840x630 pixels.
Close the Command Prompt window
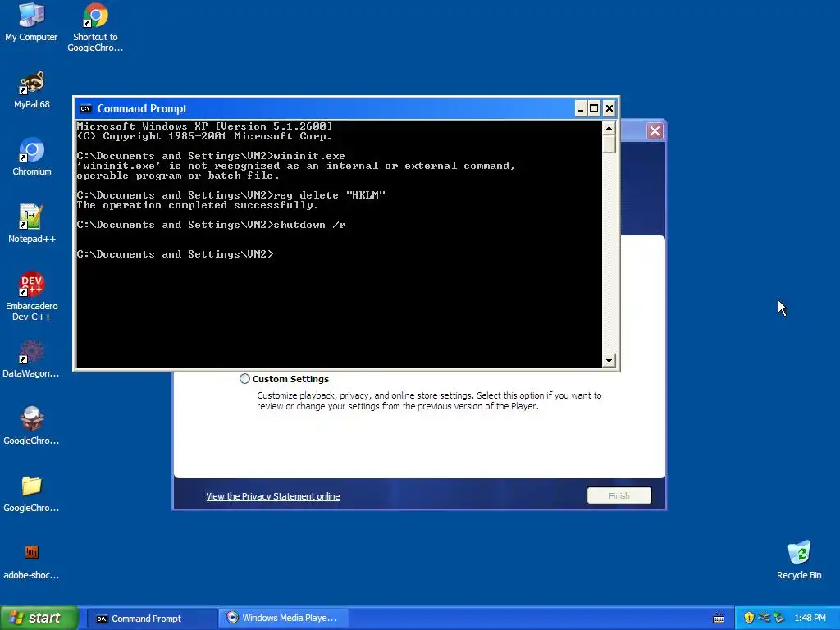[609, 109]
